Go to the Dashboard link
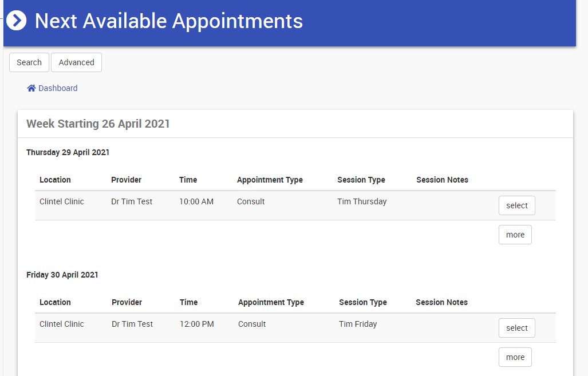 pos(58,88)
